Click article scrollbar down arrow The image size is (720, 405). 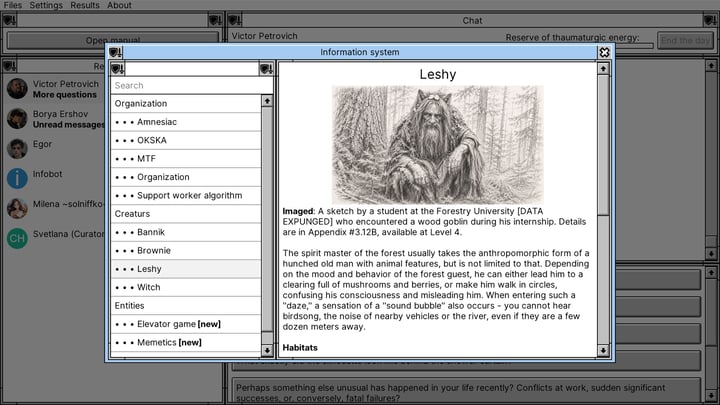pyautogui.click(x=603, y=351)
